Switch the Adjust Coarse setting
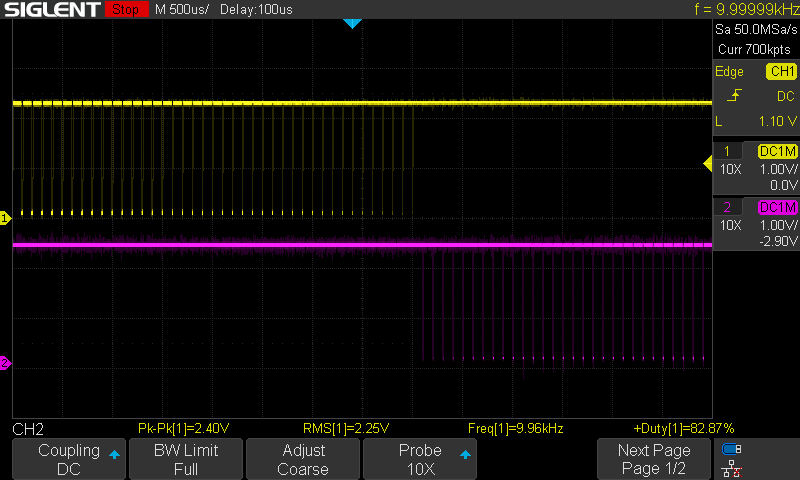800x480 pixels. coord(303,459)
